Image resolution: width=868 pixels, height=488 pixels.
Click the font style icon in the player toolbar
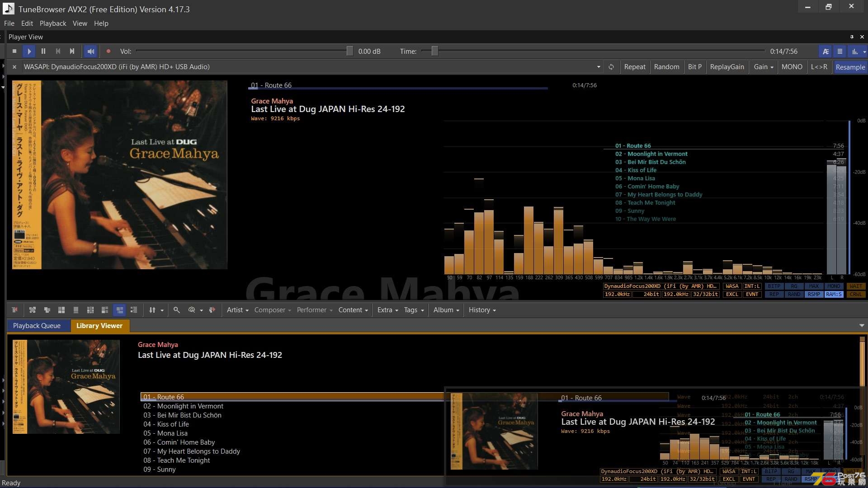click(x=826, y=52)
